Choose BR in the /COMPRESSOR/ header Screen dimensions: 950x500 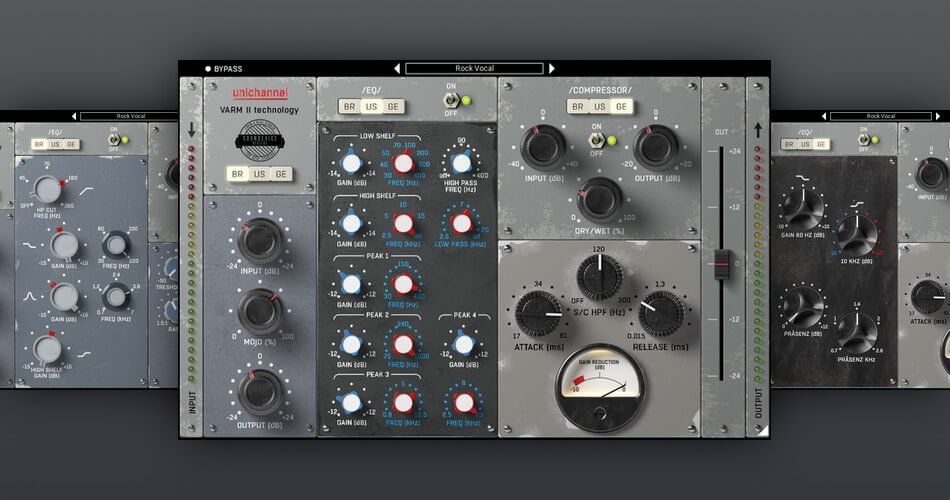[577, 107]
